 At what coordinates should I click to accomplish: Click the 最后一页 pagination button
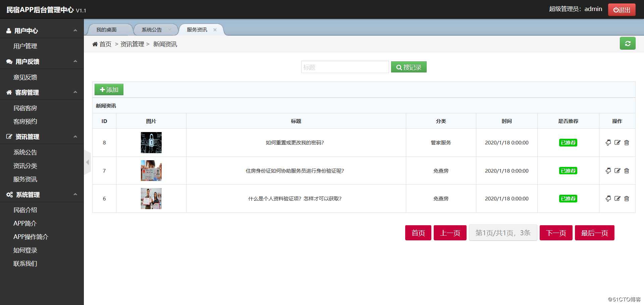pos(594,233)
